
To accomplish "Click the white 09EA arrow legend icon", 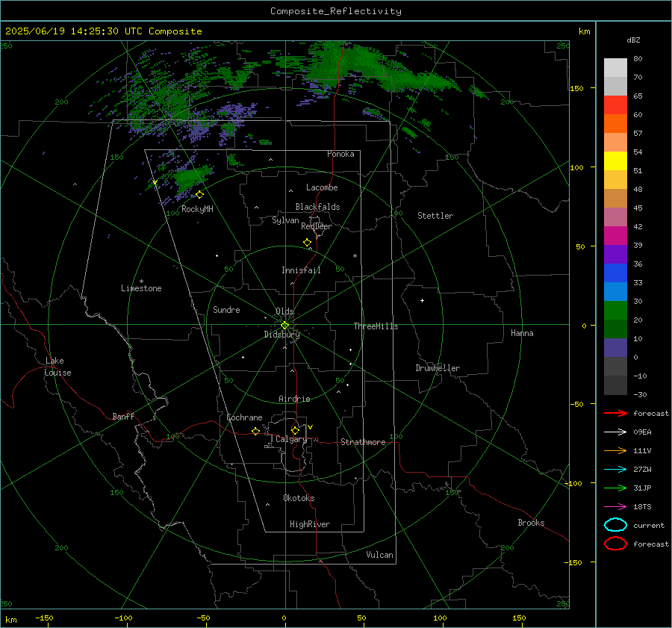I will [x=615, y=432].
